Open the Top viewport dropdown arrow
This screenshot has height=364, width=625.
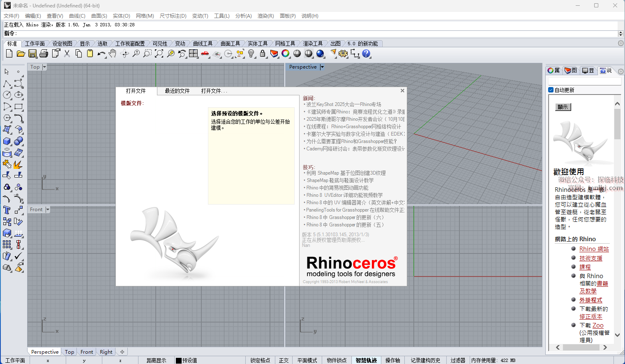tap(44, 67)
